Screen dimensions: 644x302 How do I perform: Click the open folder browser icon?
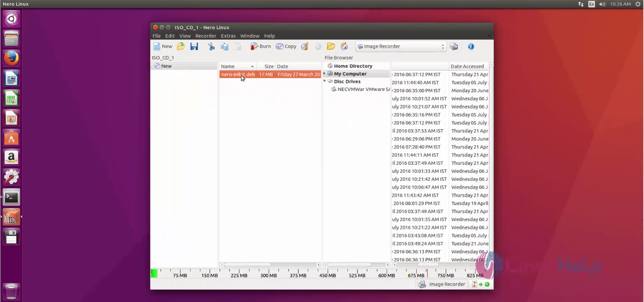pyautogui.click(x=331, y=47)
